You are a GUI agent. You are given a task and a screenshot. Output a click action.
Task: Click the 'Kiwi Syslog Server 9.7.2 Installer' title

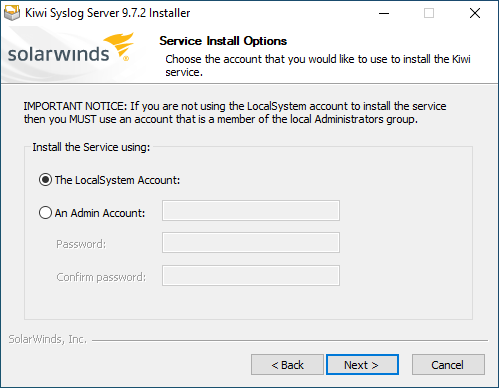click(107, 13)
